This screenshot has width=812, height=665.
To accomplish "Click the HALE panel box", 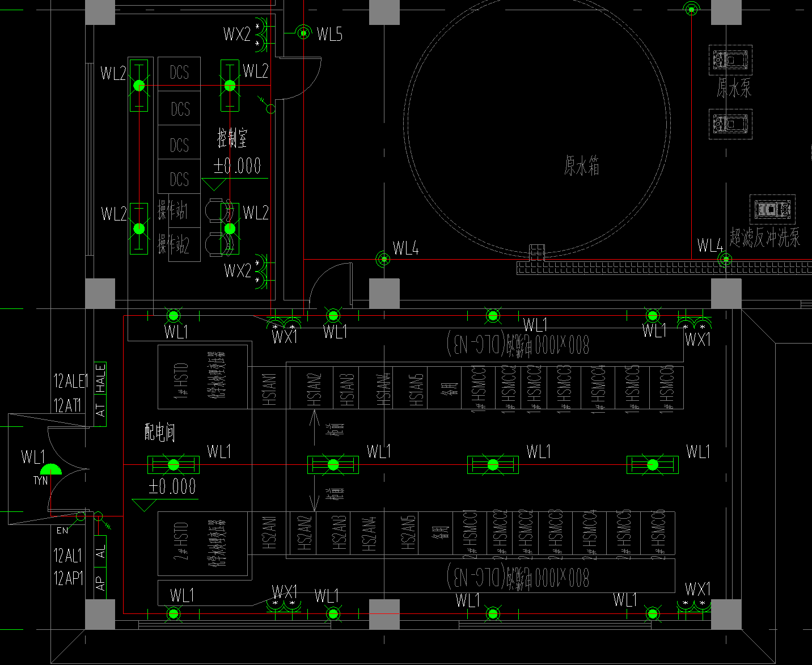I will tap(100, 378).
